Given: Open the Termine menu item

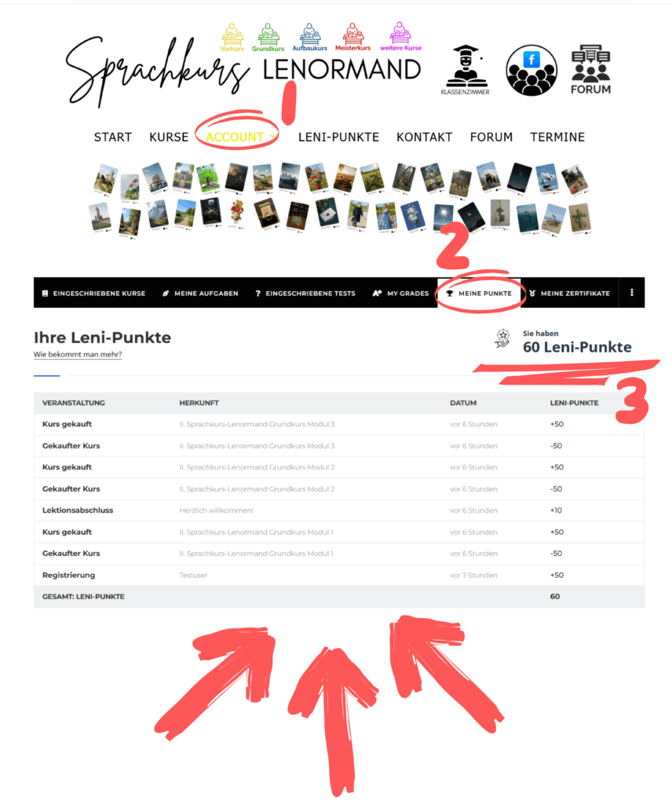Looking at the screenshot, I should pyautogui.click(x=557, y=137).
